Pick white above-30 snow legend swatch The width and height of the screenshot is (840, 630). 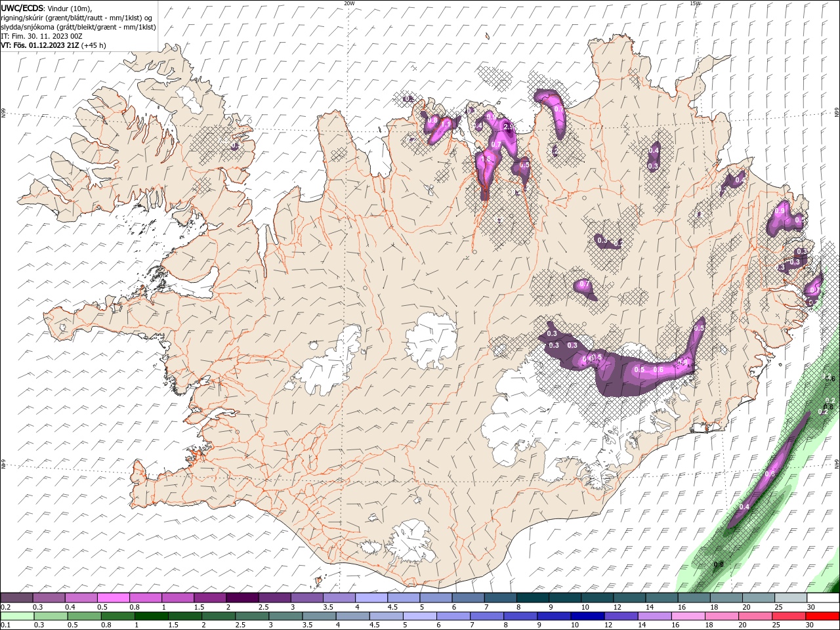coord(824,598)
